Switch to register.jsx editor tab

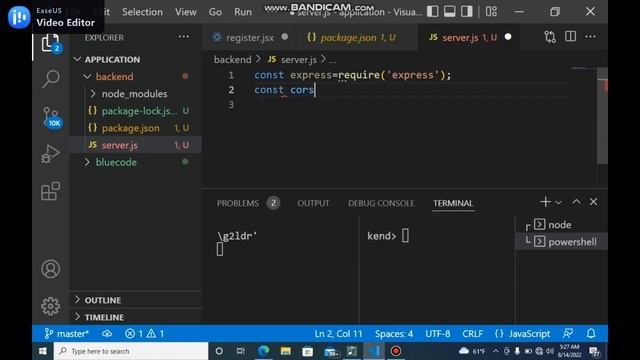pyautogui.click(x=249, y=38)
